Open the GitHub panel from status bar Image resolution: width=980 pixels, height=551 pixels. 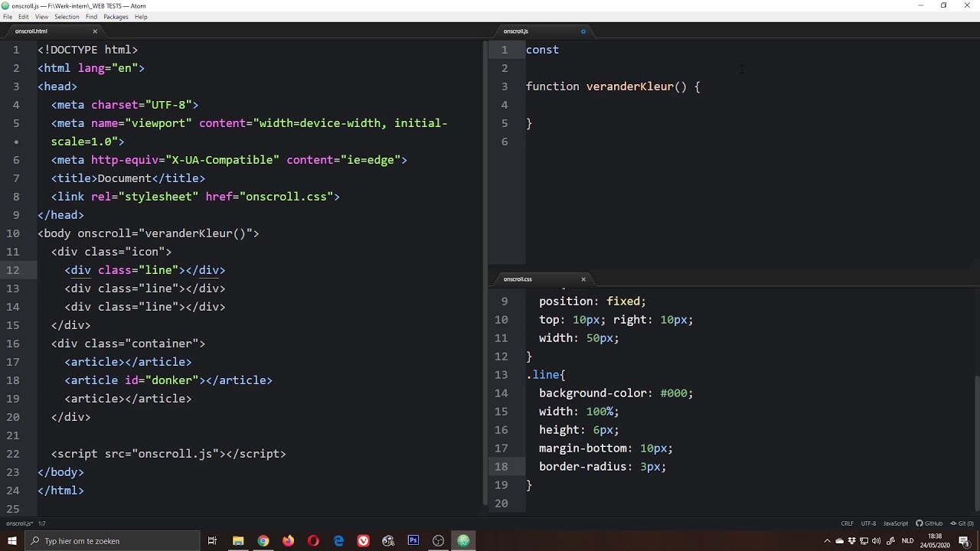[x=929, y=523]
